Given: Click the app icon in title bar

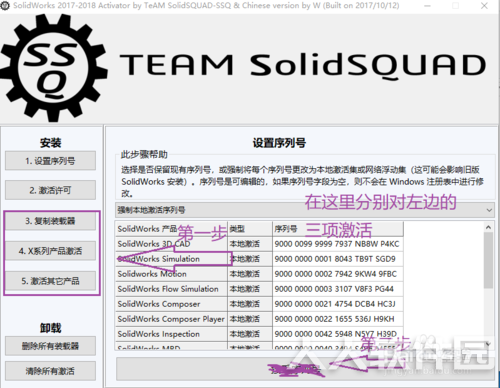Looking at the screenshot, I should [5, 6].
